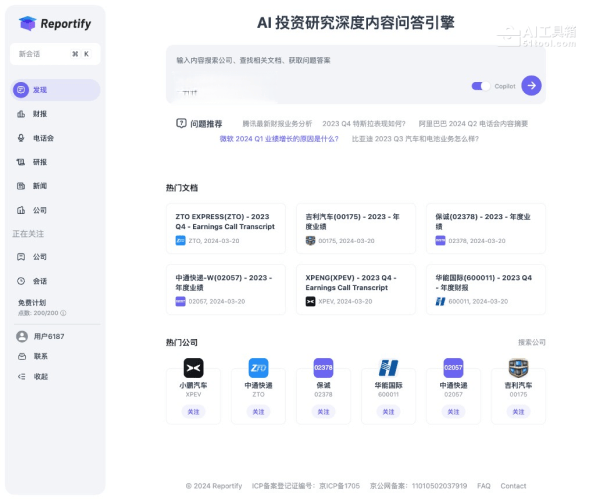Click the 吉利汽车 company logo icon
The height and width of the screenshot is (500, 600).
(517, 368)
